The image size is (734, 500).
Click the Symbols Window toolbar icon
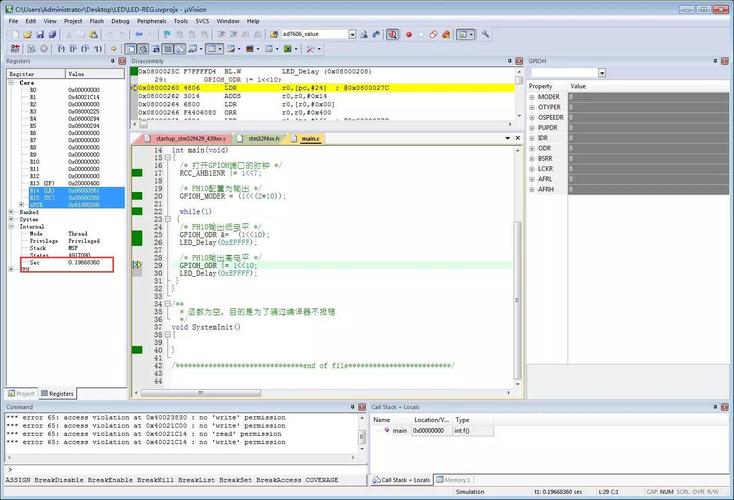[x=155, y=49]
